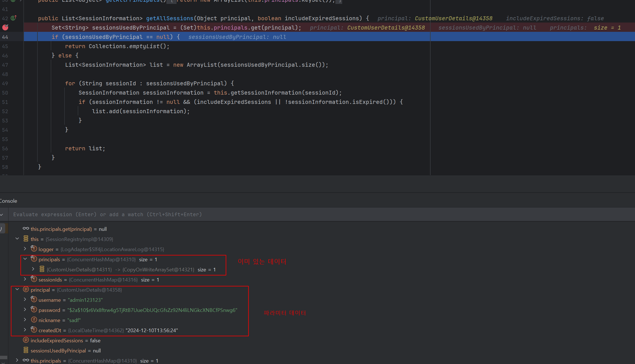This screenshot has width=635, height=364.
Task: Open the dropdown left of Evaluate expression
Action: 2,215
